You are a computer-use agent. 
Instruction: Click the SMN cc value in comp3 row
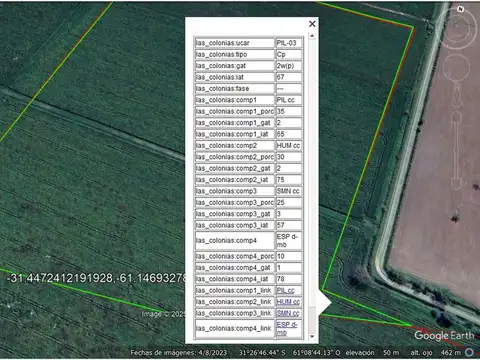(289, 191)
